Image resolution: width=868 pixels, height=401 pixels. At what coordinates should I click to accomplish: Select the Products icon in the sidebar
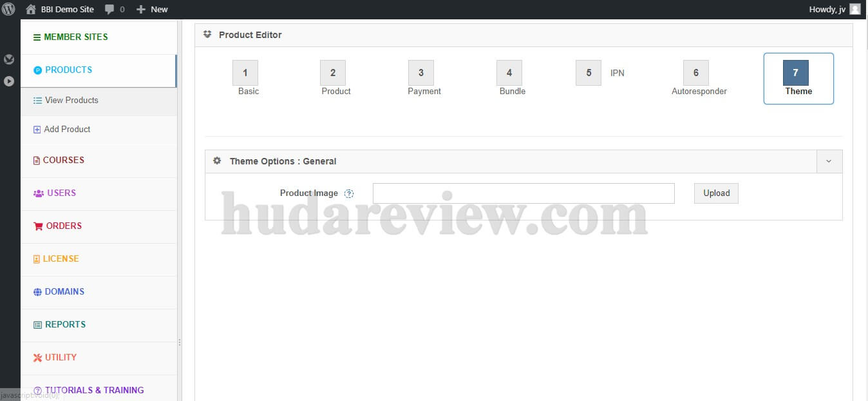pyautogui.click(x=37, y=71)
